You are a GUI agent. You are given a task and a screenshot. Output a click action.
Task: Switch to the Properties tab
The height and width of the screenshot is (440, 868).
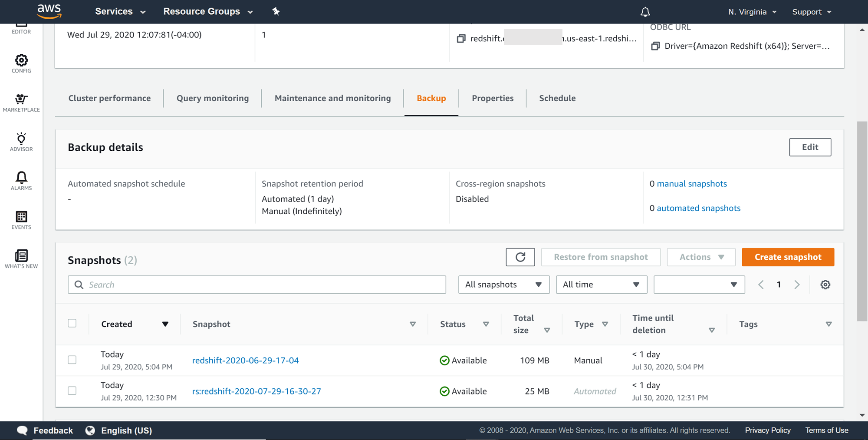click(492, 98)
